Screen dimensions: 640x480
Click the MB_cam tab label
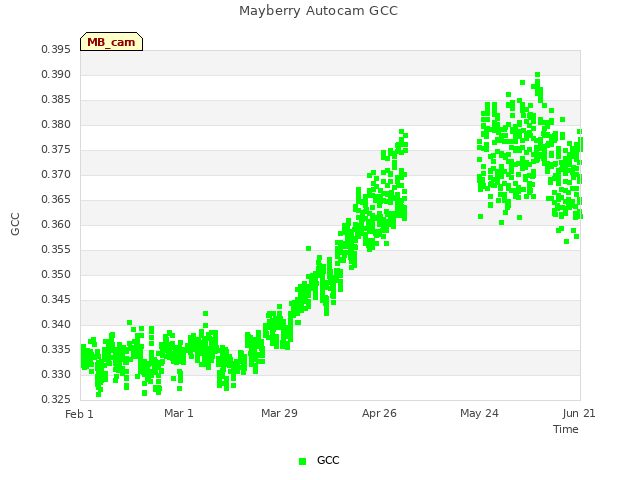click(x=111, y=42)
